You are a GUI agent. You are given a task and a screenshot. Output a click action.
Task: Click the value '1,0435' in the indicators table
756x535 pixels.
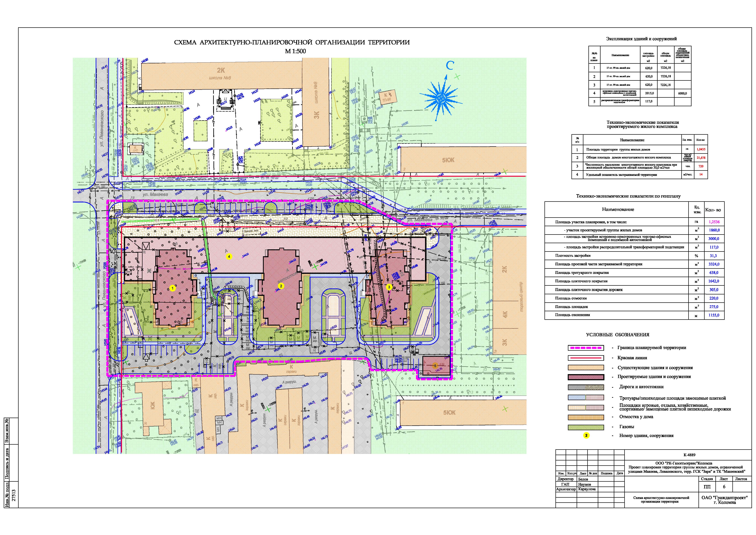701,149
